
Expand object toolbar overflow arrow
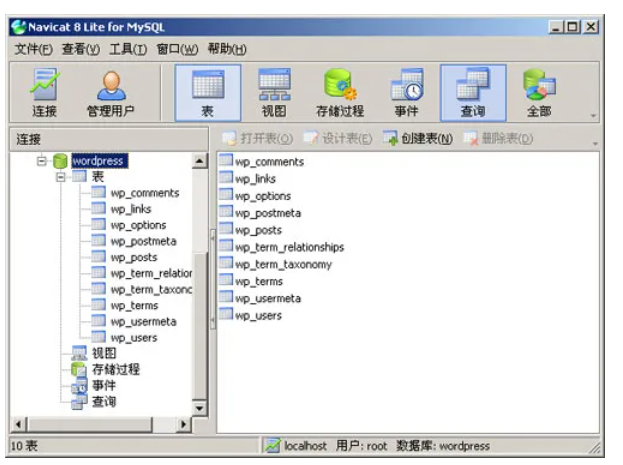(x=595, y=143)
